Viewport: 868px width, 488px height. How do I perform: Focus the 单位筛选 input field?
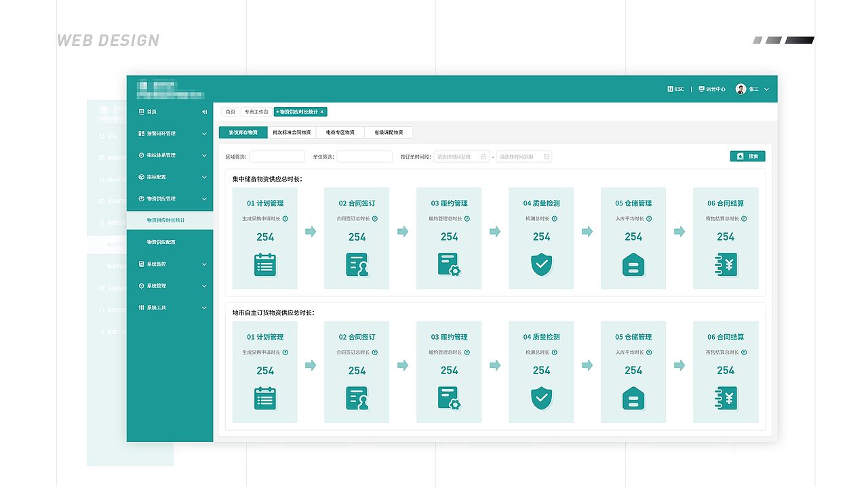click(365, 157)
